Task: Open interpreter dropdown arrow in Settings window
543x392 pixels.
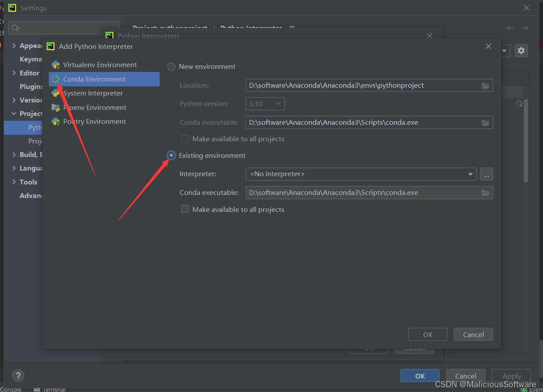Action: coord(505,51)
